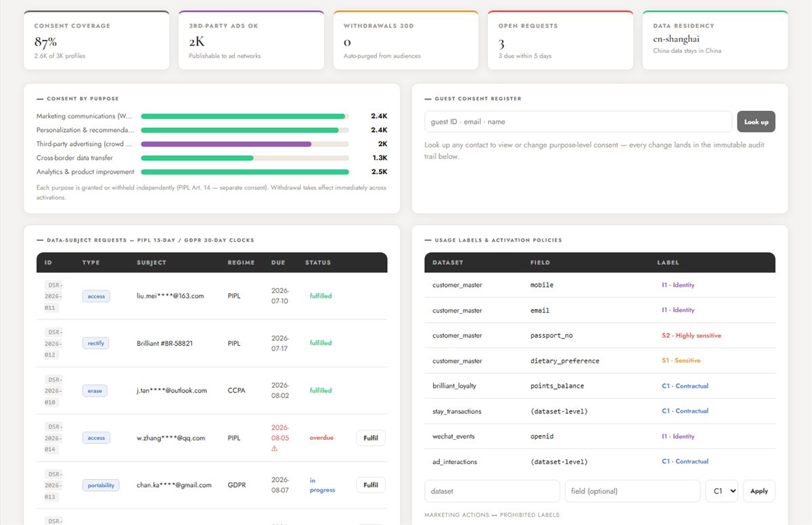Click the access tag on DSR-2026-011
The image size is (812, 525).
pyautogui.click(x=96, y=296)
